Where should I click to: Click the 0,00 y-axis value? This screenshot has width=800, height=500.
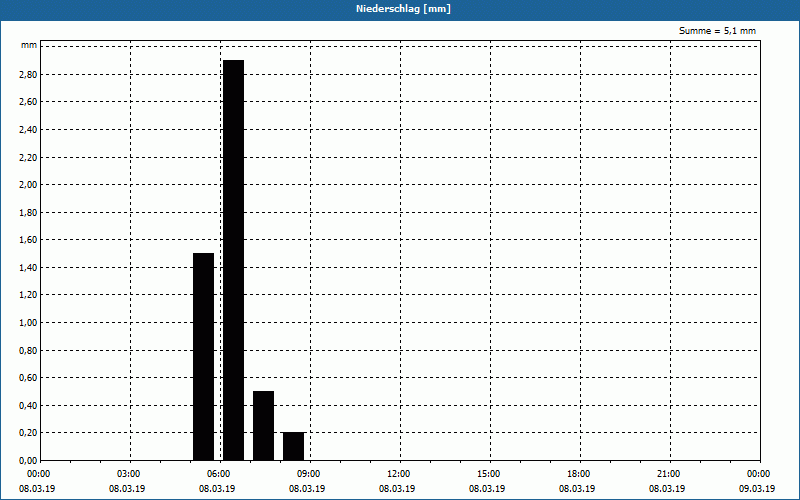[28, 460]
